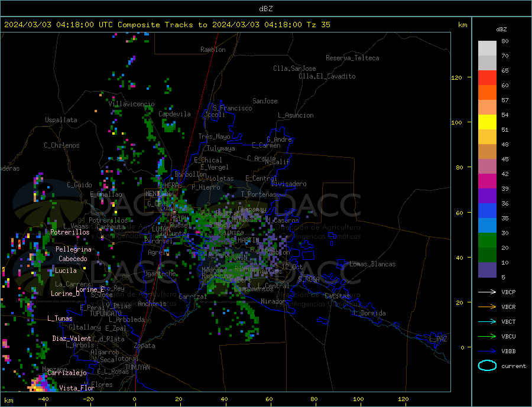
Task: Click the 'Pellegrina' place label
Action: pyautogui.click(x=74, y=249)
